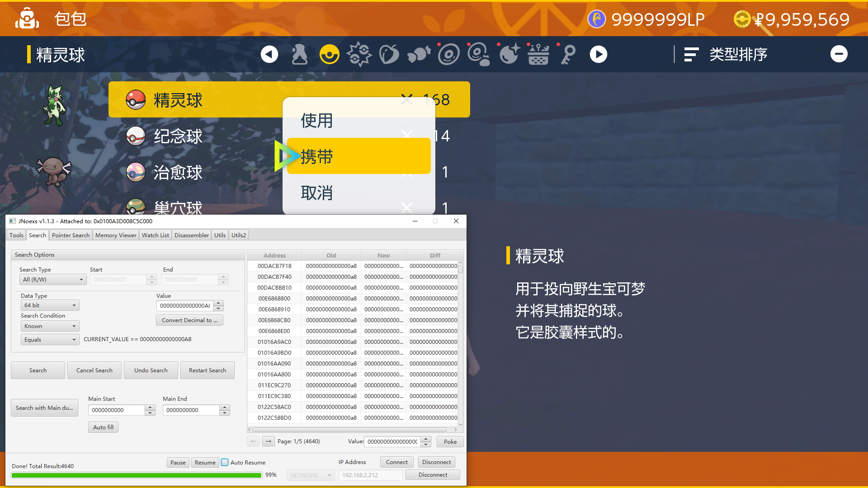
Task: Select the 精灵球 Poké Ball item icon
Action: click(x=136, y=100)
